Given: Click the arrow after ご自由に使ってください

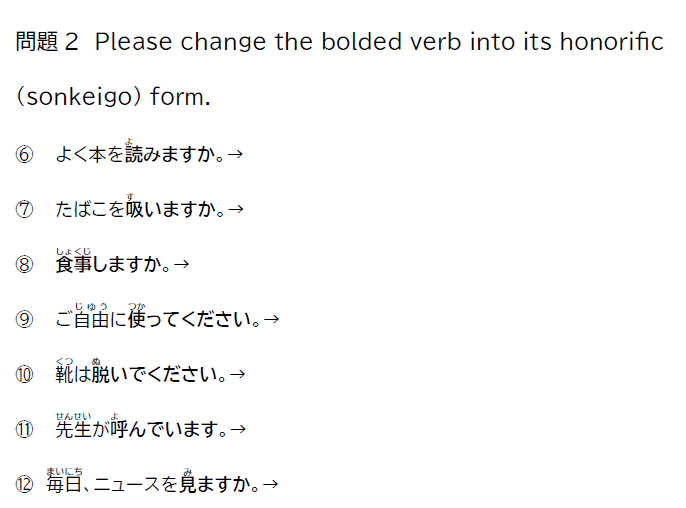Looking at the screenshot, I should [x=271, y=320].
